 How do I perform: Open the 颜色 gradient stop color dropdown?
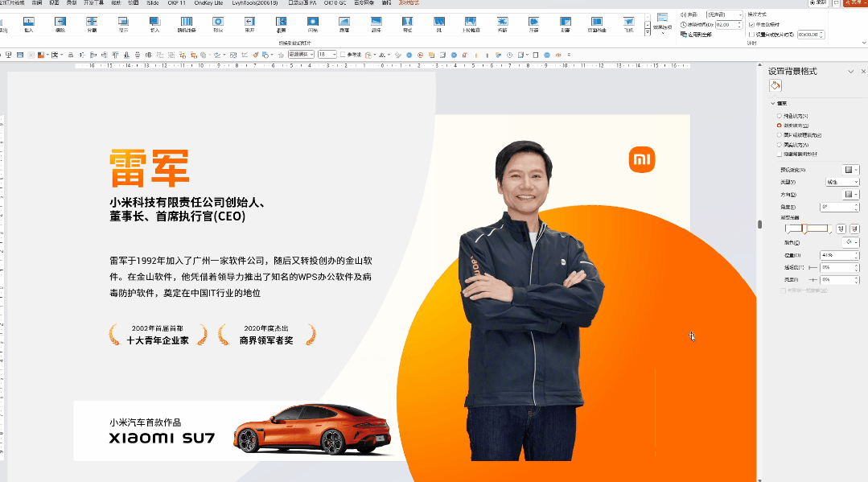click(851, 242)
